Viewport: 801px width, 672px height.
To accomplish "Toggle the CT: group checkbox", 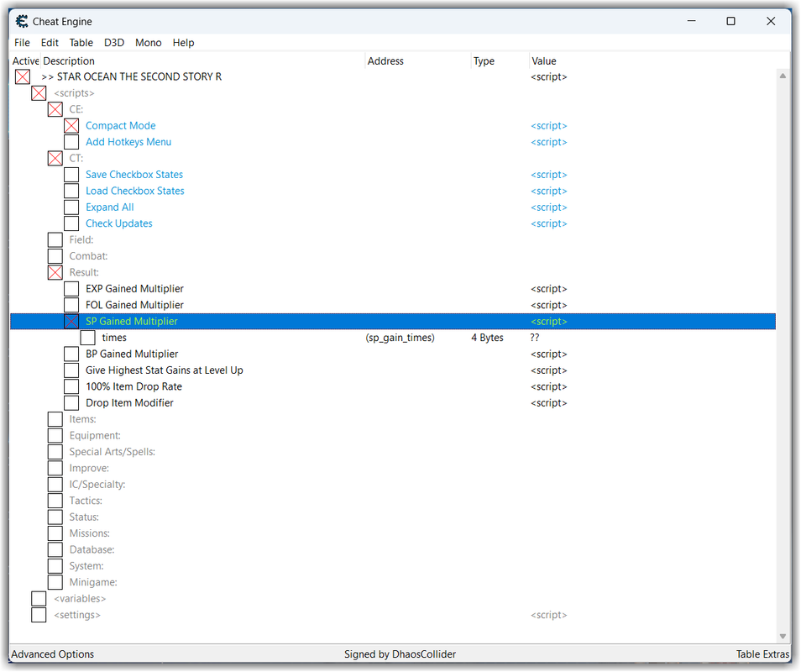I will click(x=55, y=159).
